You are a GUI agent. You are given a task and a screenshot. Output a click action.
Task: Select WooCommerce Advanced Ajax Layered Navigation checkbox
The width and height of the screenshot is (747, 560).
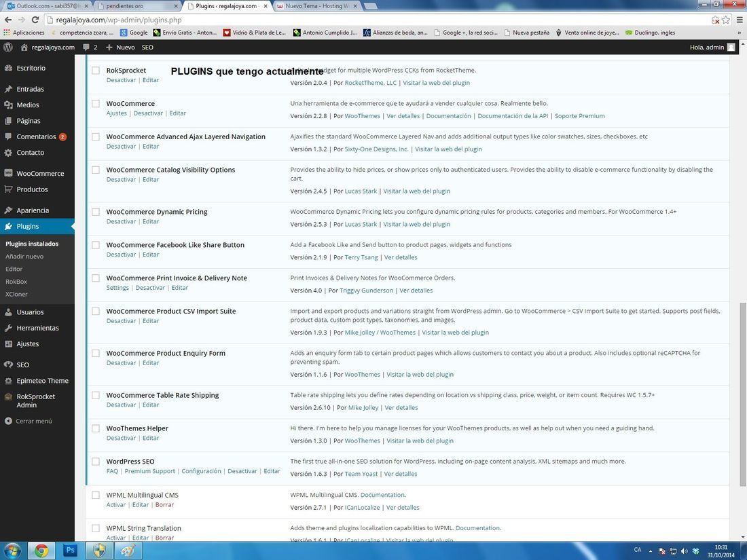tap(96, 136)
